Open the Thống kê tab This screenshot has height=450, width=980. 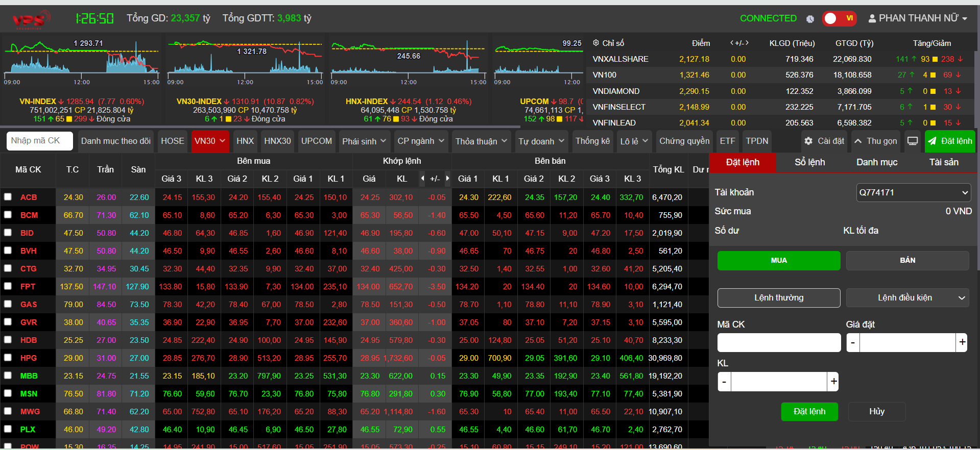pyautogui.click(x=592, y=141)
